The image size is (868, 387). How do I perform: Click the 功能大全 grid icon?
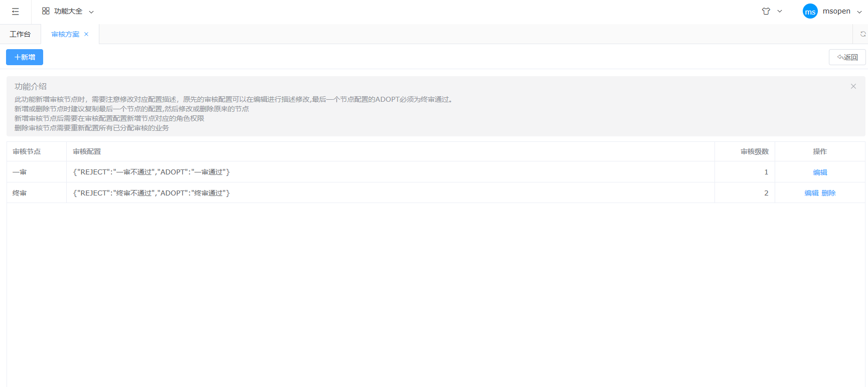coord(46,11)
